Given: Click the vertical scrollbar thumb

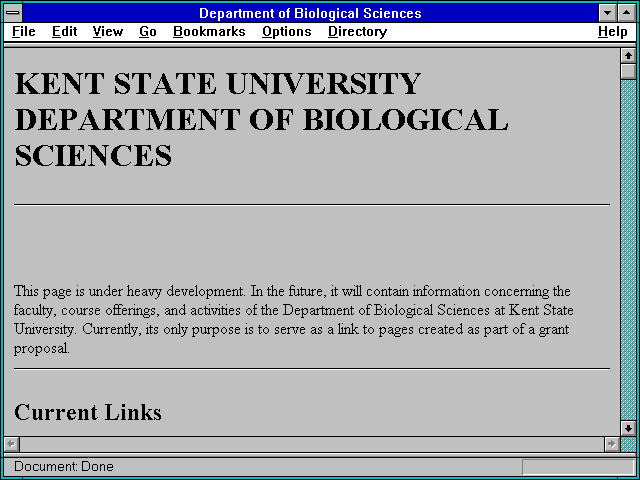Looking at the screenshot, I should tap(628, 71).
